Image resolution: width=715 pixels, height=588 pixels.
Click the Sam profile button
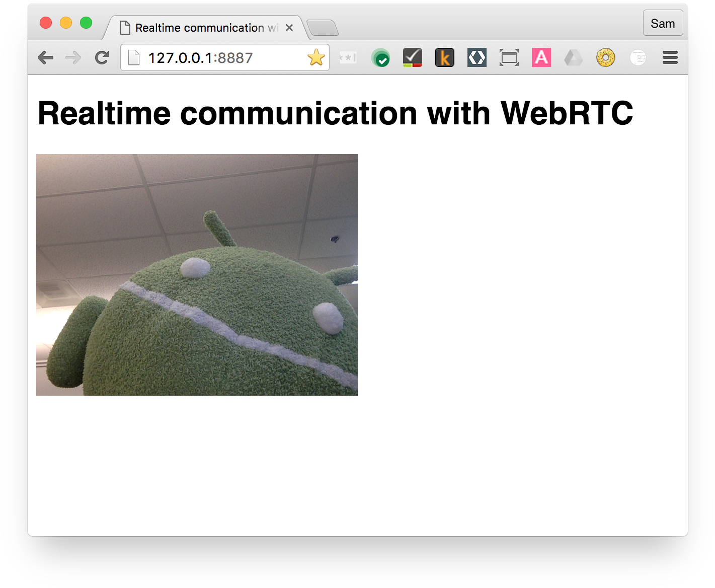(x=663, y=23)
